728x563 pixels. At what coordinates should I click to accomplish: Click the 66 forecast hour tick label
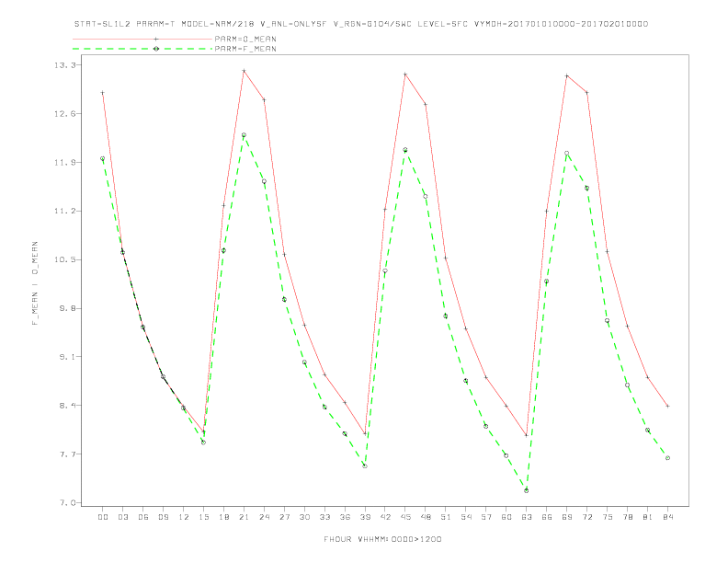coord(547,517)
